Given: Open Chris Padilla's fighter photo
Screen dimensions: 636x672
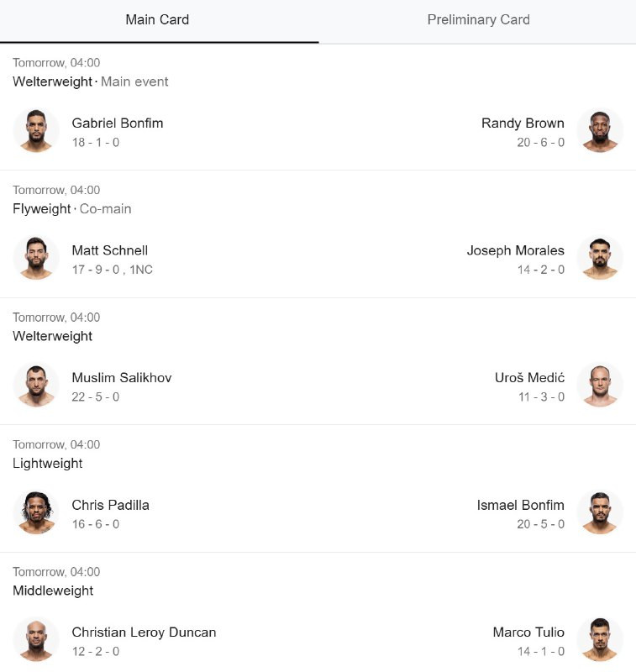Looking at the screenshot, I should coord(36,512).
